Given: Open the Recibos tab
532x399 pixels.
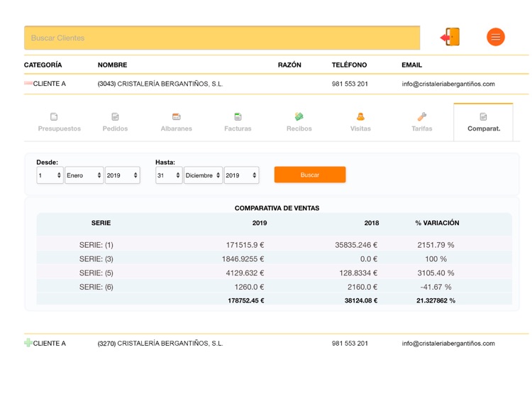Looking at the screenshot, I should (299, 129).
